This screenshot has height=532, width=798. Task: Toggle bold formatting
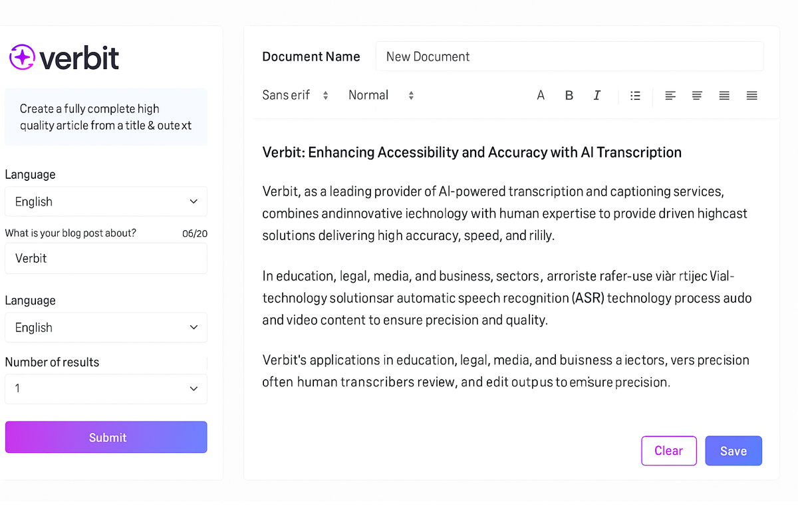coord(569,95)
